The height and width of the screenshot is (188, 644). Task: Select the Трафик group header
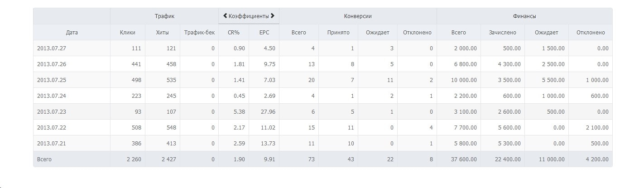[164, 16]
